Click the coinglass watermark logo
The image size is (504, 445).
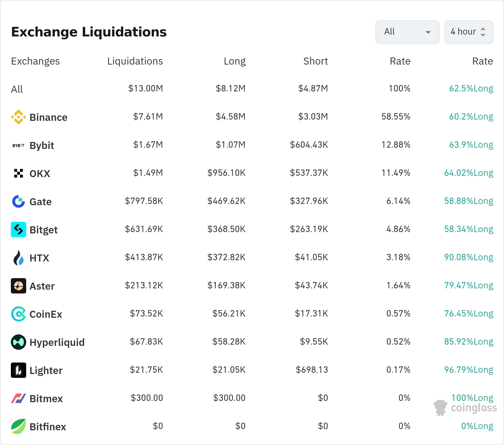point(465,408)
